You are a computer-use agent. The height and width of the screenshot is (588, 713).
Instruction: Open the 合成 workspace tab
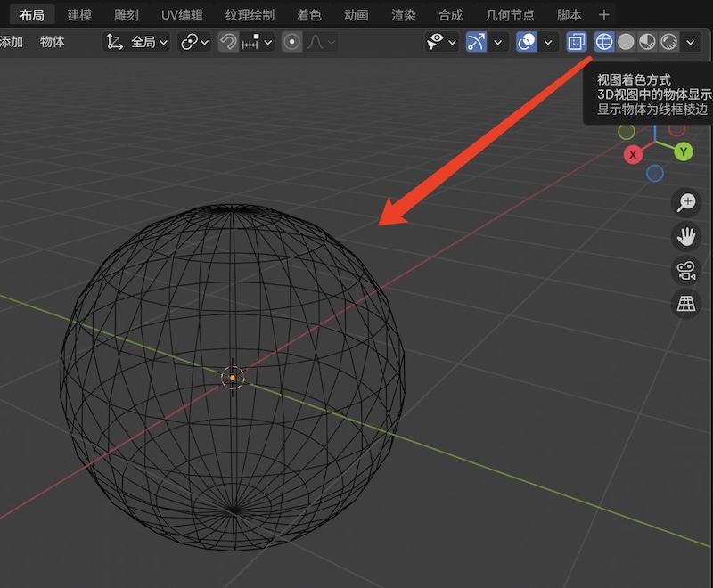coord(450,15)
